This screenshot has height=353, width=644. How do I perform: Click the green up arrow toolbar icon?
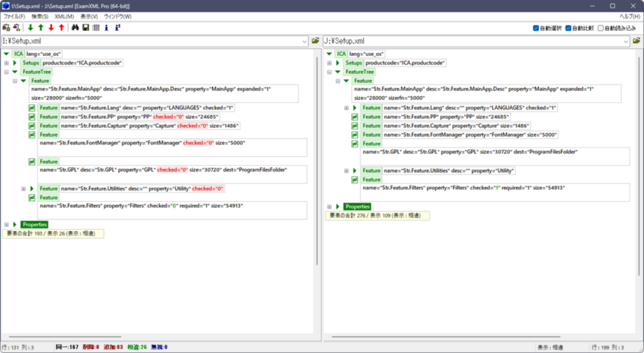[41, 28]
